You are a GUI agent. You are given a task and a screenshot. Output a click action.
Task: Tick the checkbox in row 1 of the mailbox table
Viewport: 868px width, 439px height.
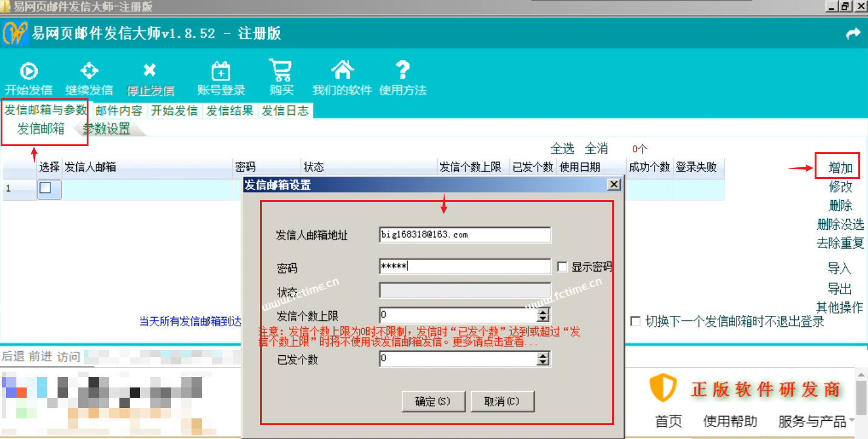(45, 189)
